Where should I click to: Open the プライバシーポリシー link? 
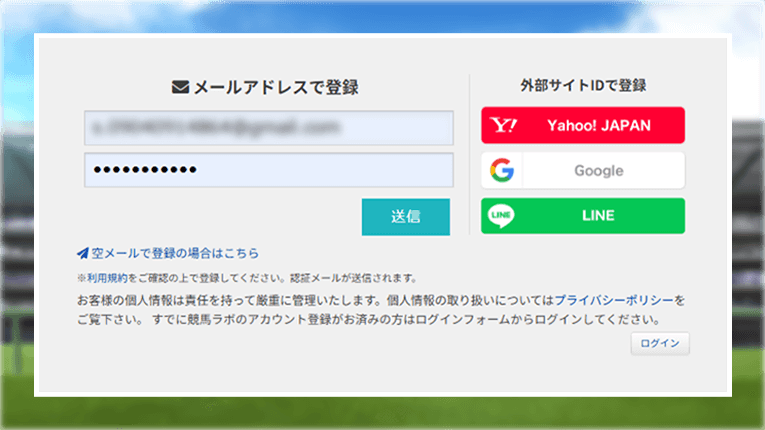[x=614, y=300]
